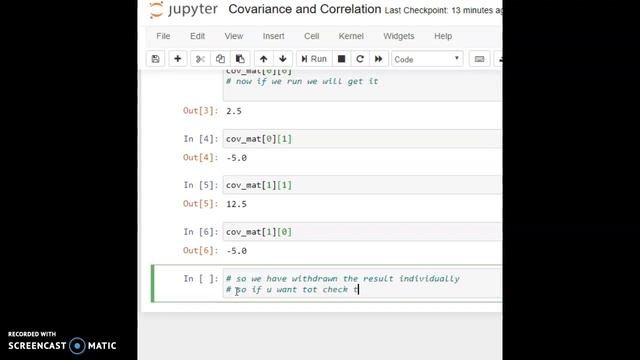Open the Kernel menu
640x360 pixels.
click(351, 36)
